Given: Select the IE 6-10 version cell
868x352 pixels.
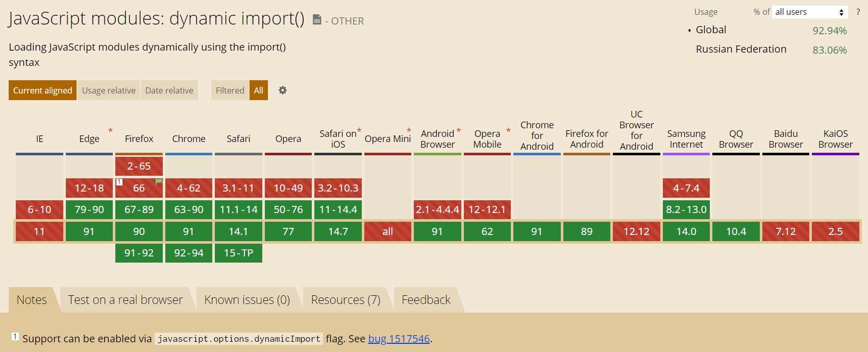Looking at the screenshot, I should 40,209.
